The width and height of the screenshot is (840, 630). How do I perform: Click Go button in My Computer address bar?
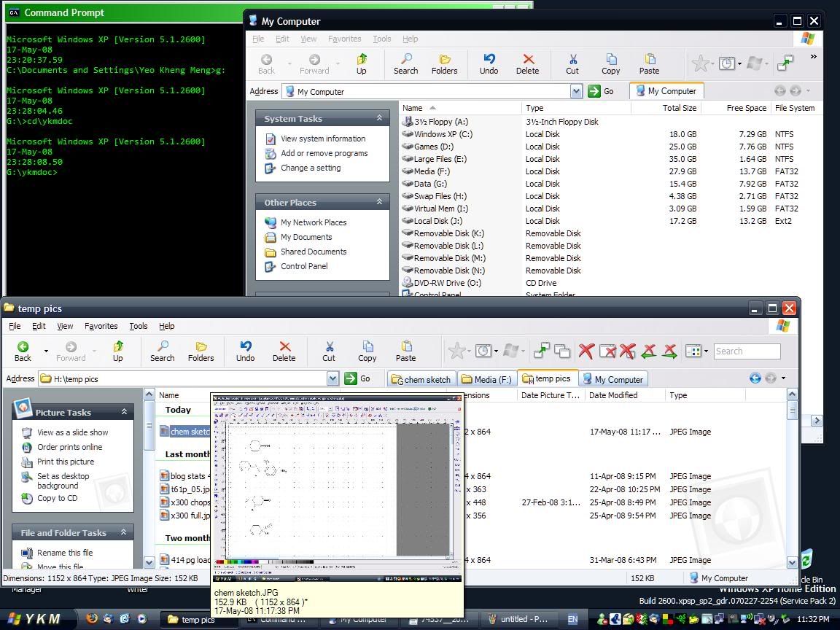[x=601, y=91]
